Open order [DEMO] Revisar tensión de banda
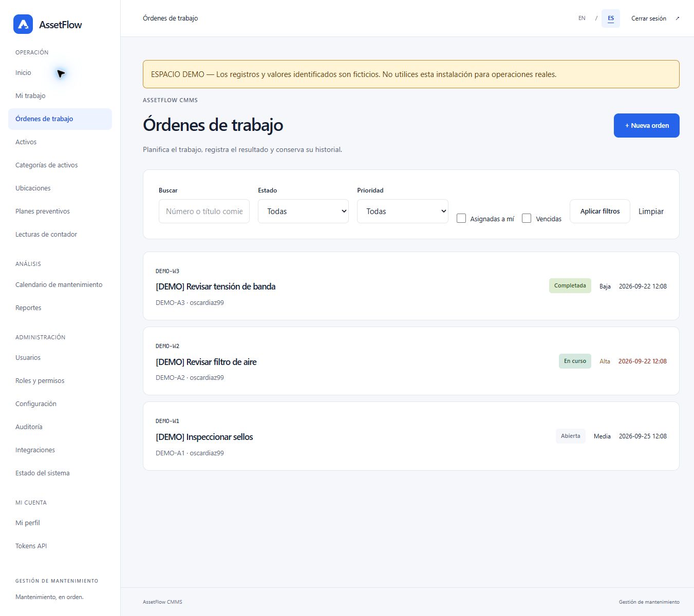This screenshot has height=616, width=694. tap(216, 286)
